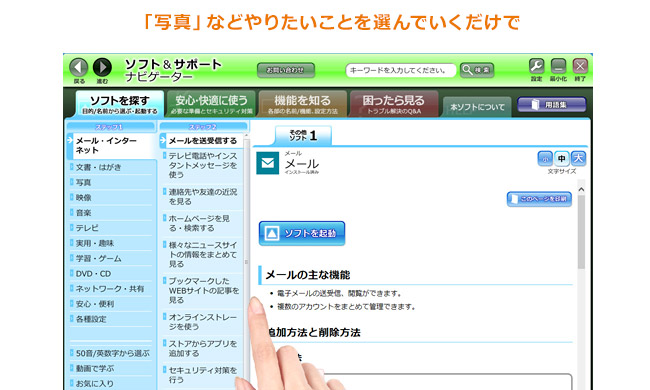The height and width of the screenshot is (390, 650).
Task: Click the このページを印刷 print button
Action: point(539,199)
